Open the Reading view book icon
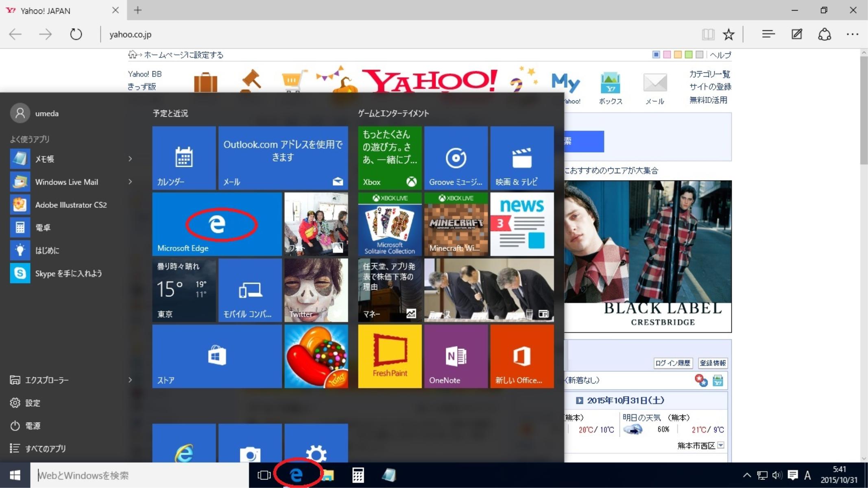The image size is (868, 488). (708, 34)
